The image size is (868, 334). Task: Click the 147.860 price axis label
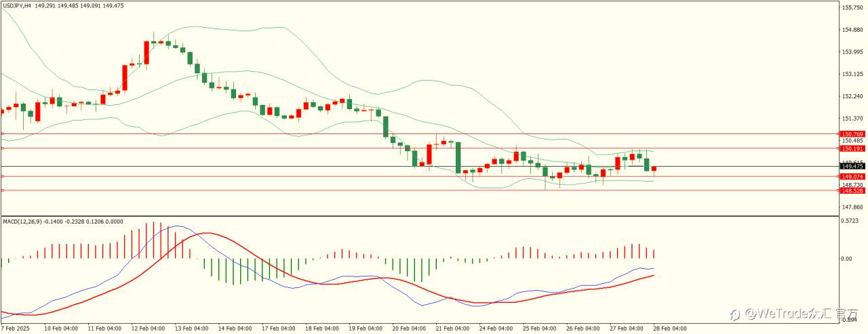tap(852, 207)
